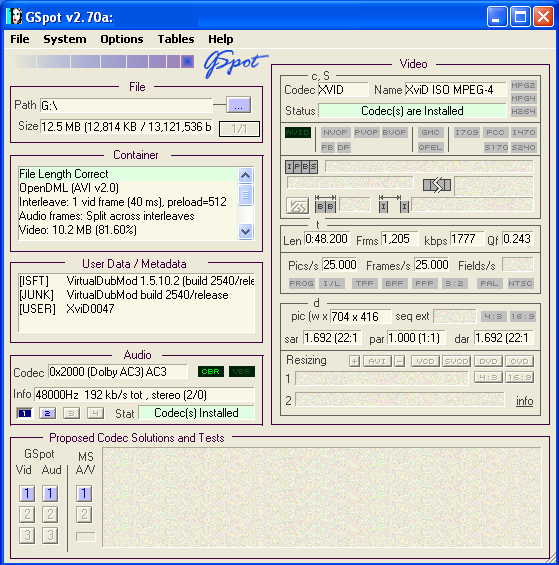Click the VCD resizing button
This screenshot has height=565, width=559.
(x=425, y=361)
